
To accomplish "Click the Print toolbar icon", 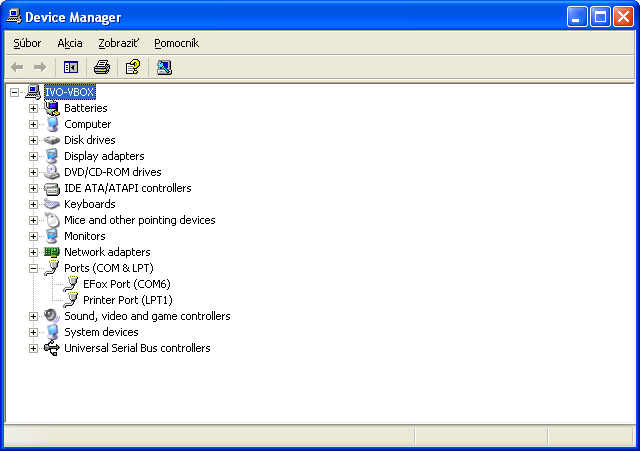I will pyautogui.click(x=101, y=67).
